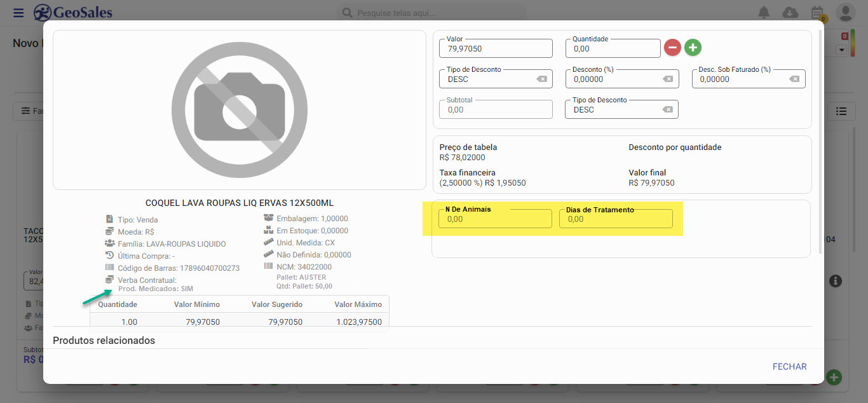The height and width of the screenshot is (403, 868).
Task: Click the 'Preço de tabela' R$ 78,02000 value
Action: click(462, 158)
